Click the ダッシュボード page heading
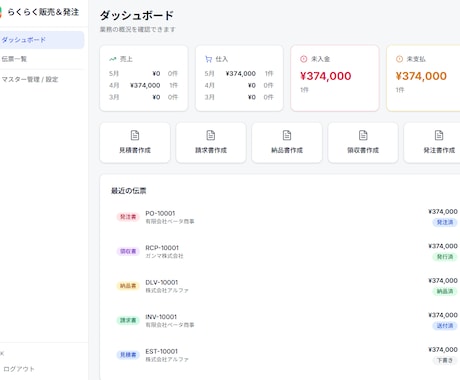Image resolution: width=460 pixels, height=380 pixels. pos(137,15)
